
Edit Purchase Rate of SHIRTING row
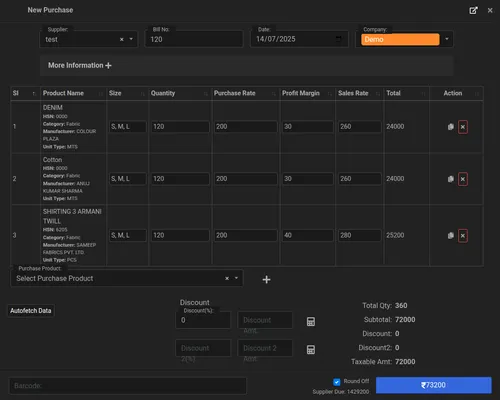[x=245, y=236]
